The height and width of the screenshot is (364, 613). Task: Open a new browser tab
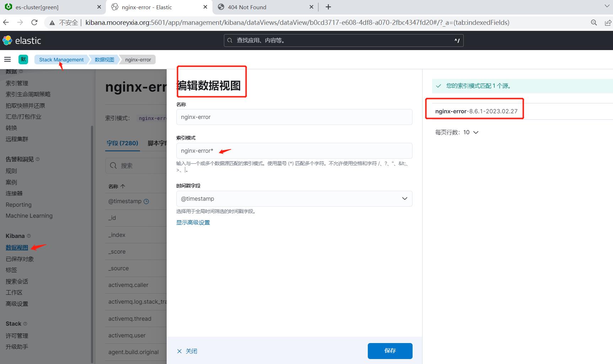tap(328, 7)
